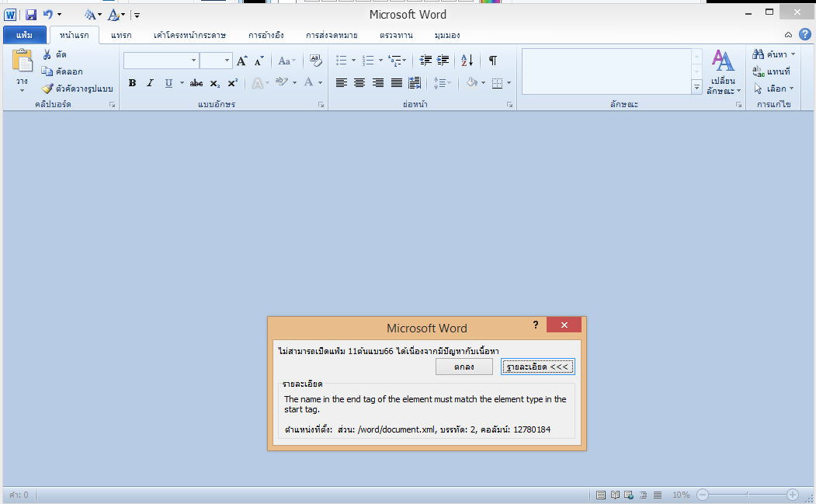Click the Multilevel list icon
816x504 pixels.
[394, 61]
